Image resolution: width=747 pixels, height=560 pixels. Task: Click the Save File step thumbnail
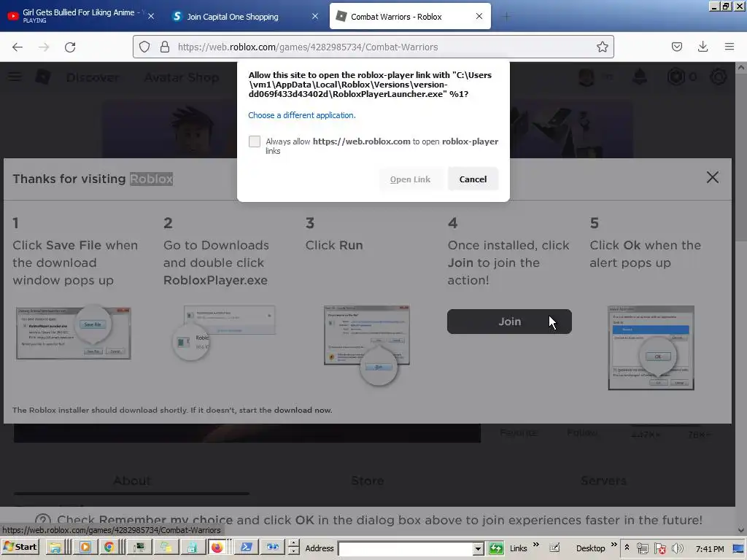click(74, 333)
